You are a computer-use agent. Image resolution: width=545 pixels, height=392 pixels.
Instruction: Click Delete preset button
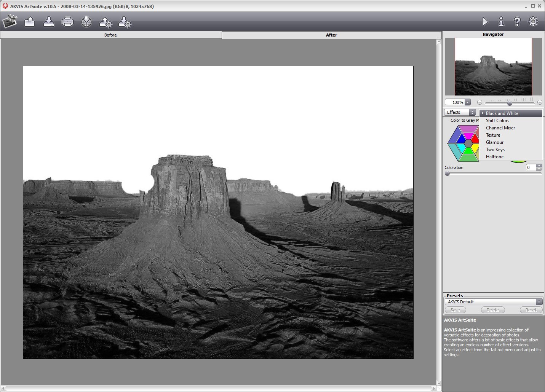point(492,310)
